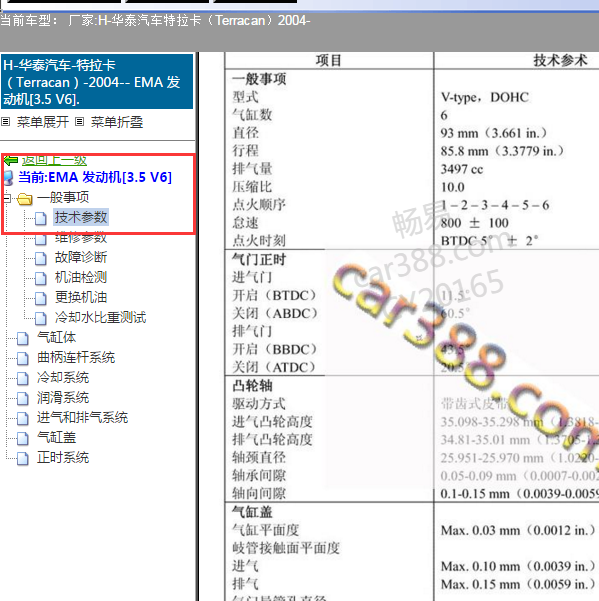
Task: Click the V-type, DOHC value
Action: (x=485, y=97)
